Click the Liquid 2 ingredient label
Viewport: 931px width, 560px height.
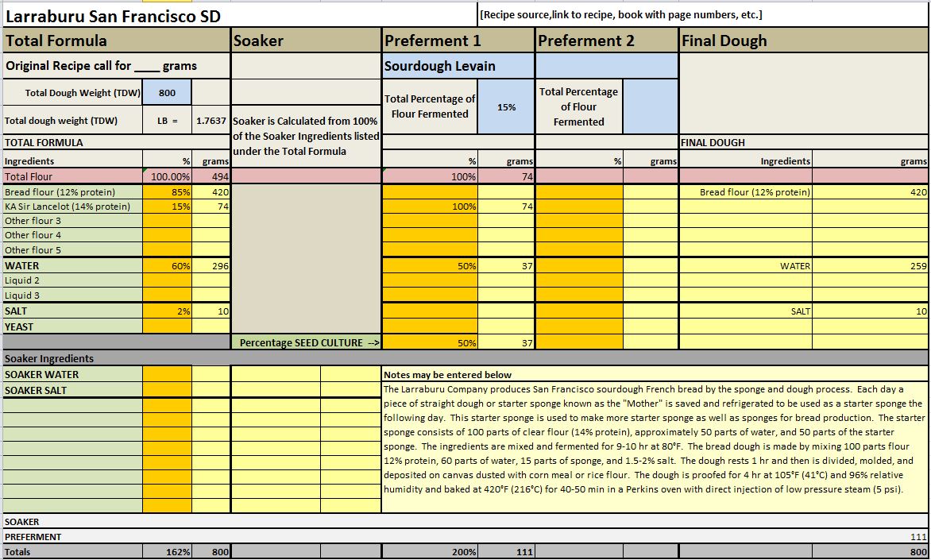[72, 280]
